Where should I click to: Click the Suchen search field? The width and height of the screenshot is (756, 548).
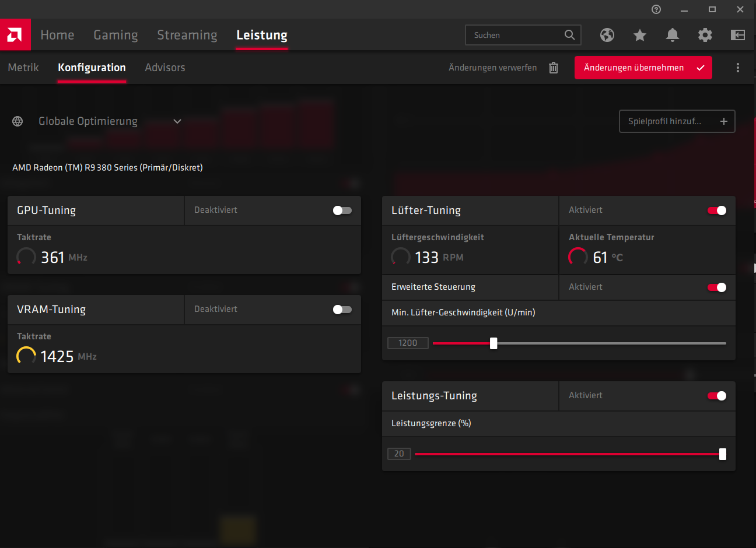[523, 35]
